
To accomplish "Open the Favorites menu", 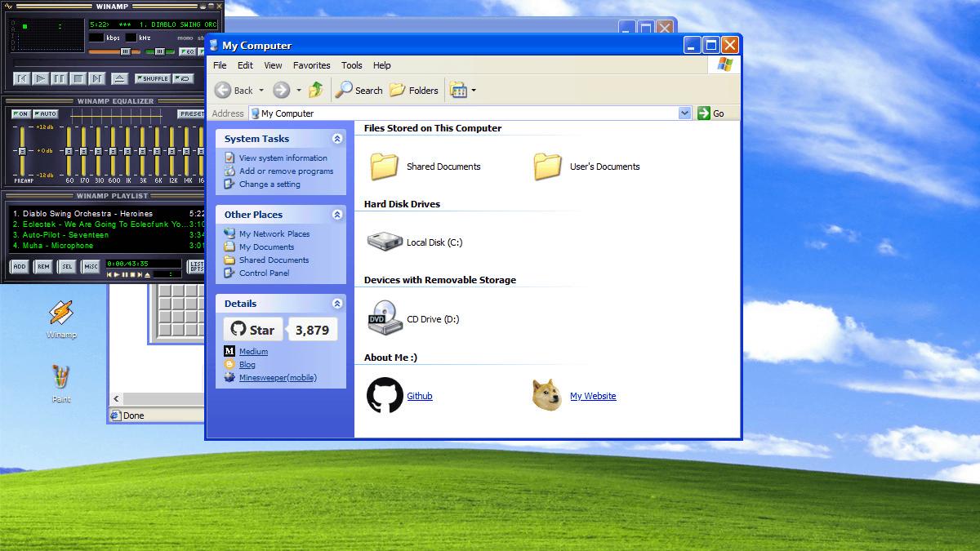I will point(311,65).
